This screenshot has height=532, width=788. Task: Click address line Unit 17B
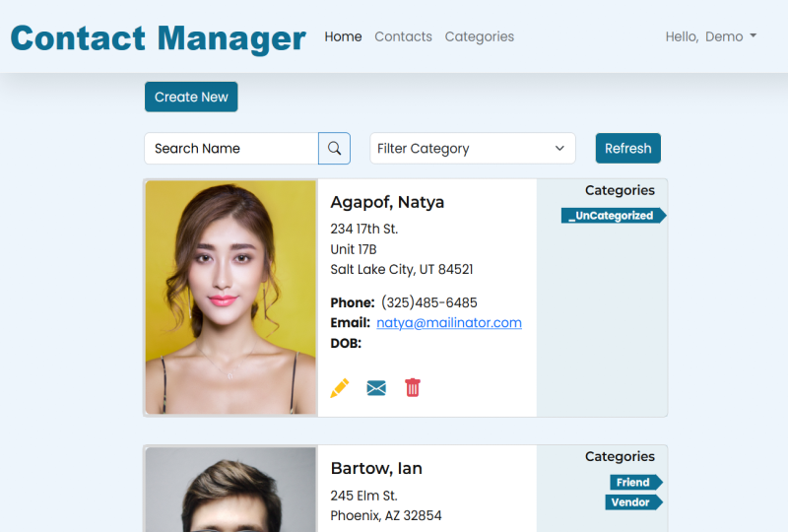[354, 249]
